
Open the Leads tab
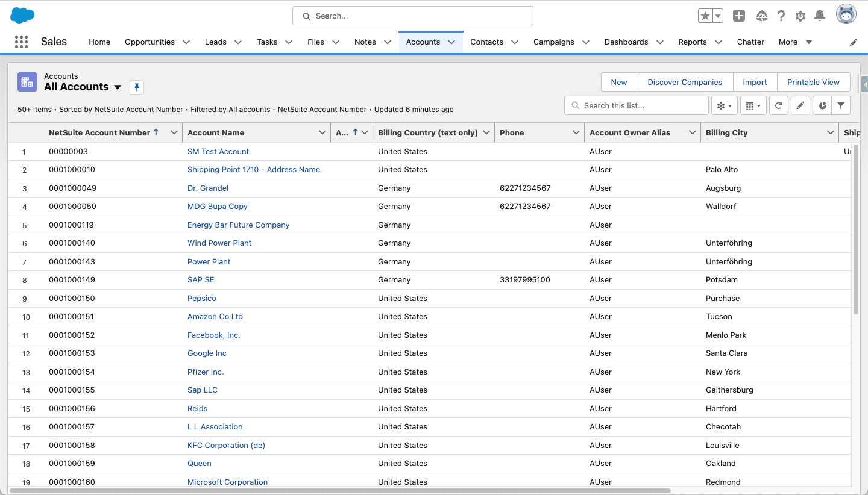216,42
